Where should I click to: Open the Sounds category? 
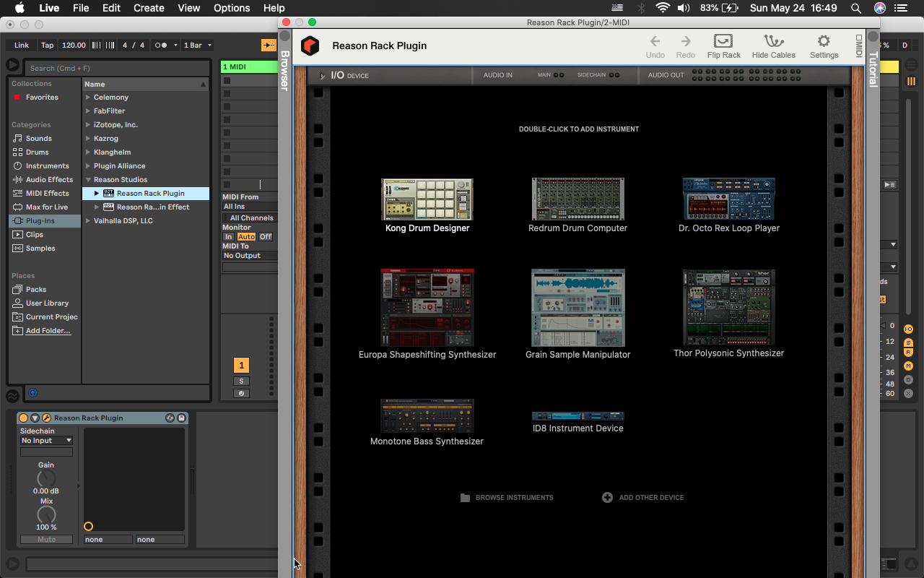pos(39,139)
